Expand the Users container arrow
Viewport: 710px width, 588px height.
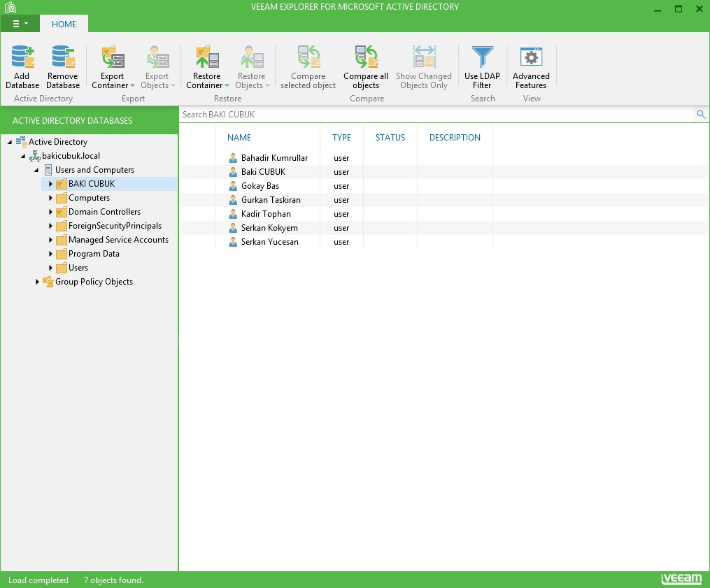[50, 268]
